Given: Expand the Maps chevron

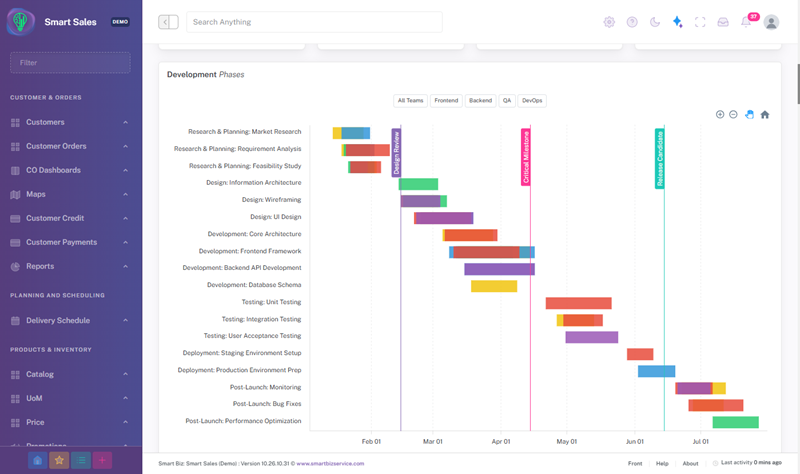Looking at the screenshot, I should pos(126,194).
